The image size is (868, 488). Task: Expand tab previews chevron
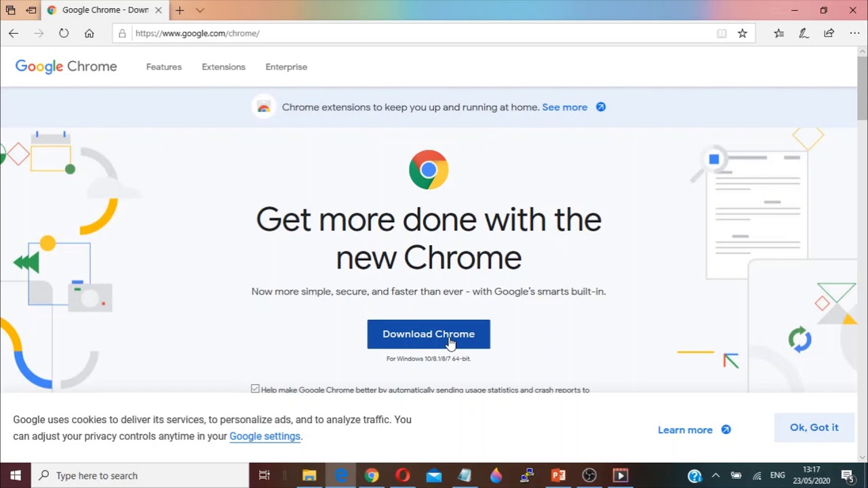point(199,10)
